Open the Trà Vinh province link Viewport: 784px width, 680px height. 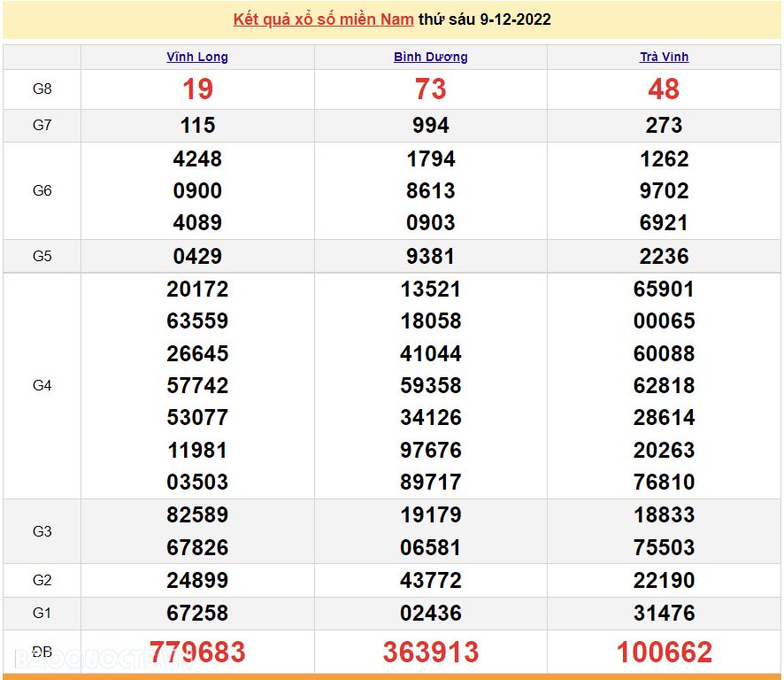pos(664,57)
